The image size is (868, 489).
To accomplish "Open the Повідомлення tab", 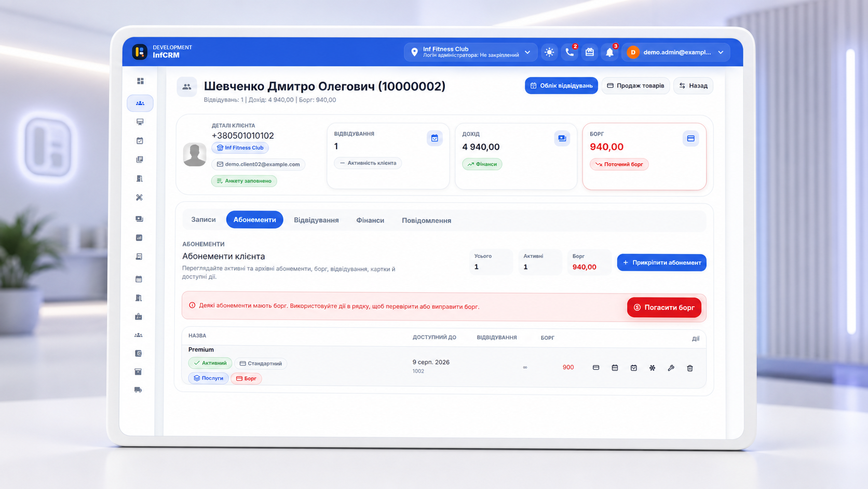I will tap(426, 220).
